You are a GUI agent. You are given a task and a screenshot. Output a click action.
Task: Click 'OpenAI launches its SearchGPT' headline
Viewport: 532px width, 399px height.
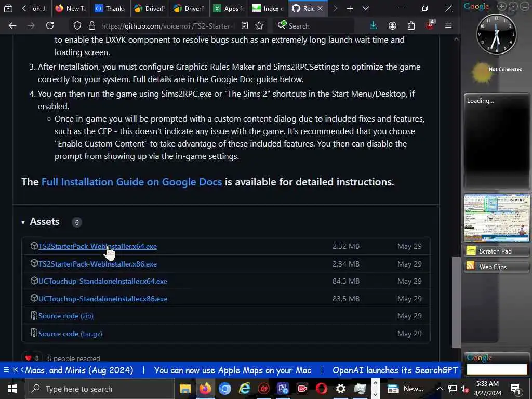coord(395,370)
